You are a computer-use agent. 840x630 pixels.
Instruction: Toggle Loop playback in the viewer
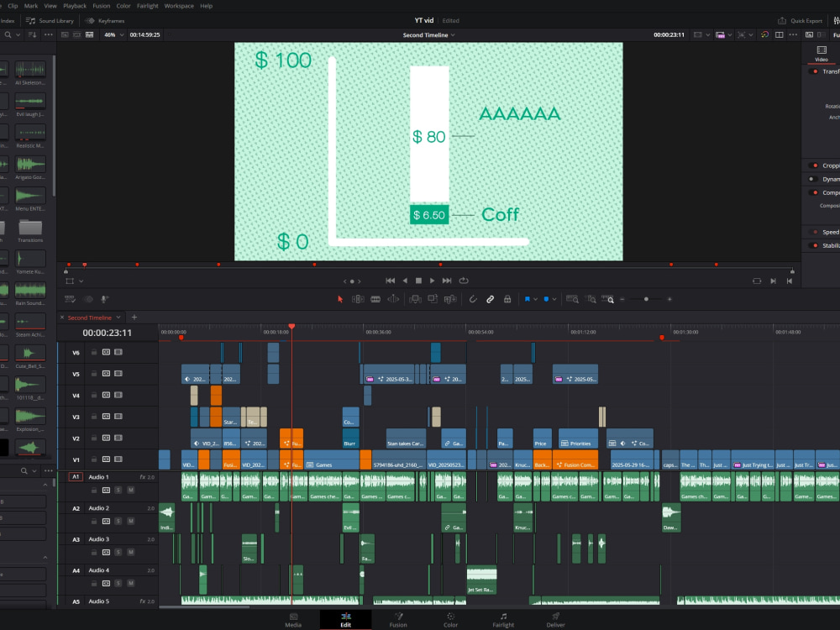coord(464,281)
